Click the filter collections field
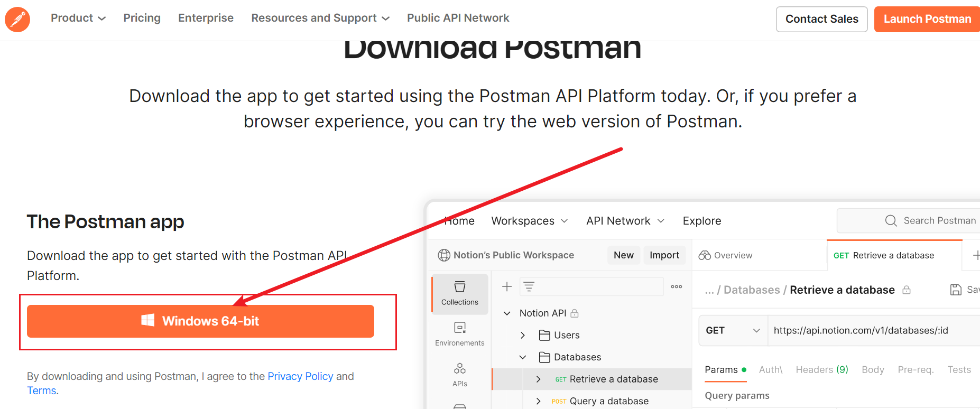This screenshot has width=980, height=409. (x=591, y=286)
